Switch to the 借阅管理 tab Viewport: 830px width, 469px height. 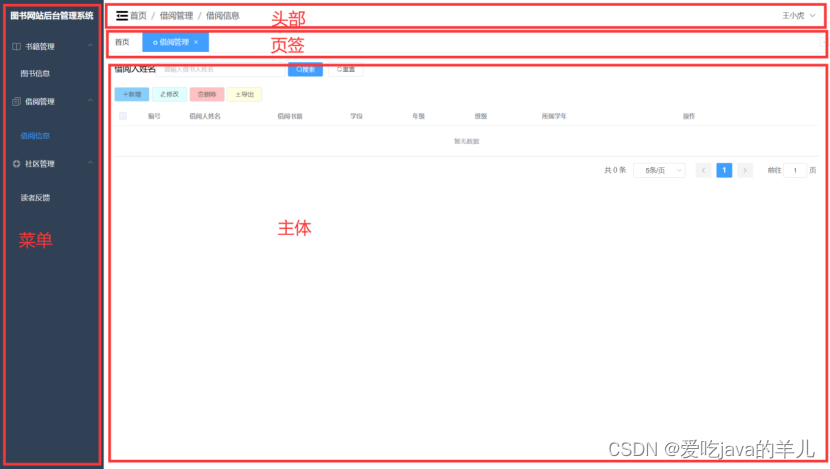pos(174,42)
